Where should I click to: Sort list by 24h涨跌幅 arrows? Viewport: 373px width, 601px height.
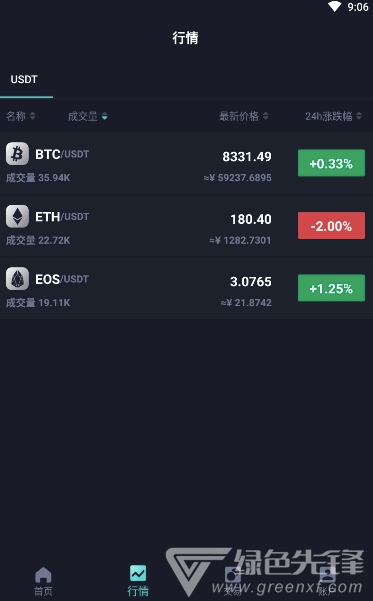[x=359, y=116]
